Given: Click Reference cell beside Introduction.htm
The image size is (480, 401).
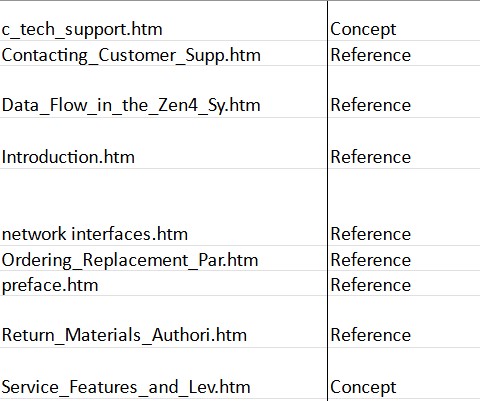Looking at the screenshot, I should tap(404, 143).
